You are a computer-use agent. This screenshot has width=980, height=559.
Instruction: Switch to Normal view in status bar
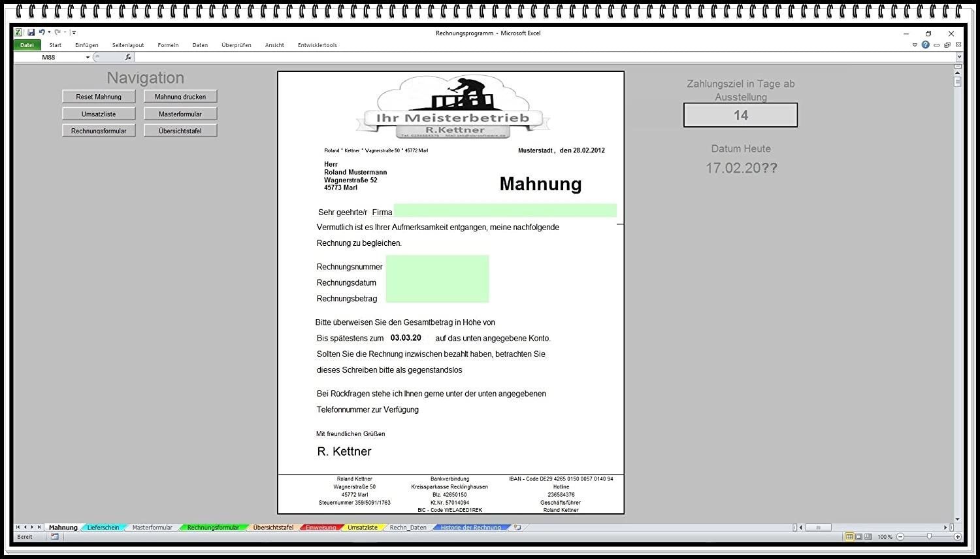point(849,537)
